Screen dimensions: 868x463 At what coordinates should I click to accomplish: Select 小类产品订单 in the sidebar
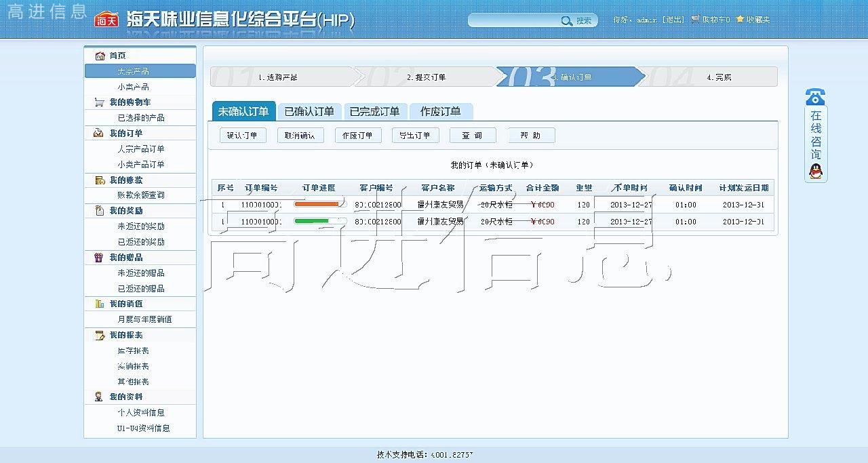tap(140, 165)
